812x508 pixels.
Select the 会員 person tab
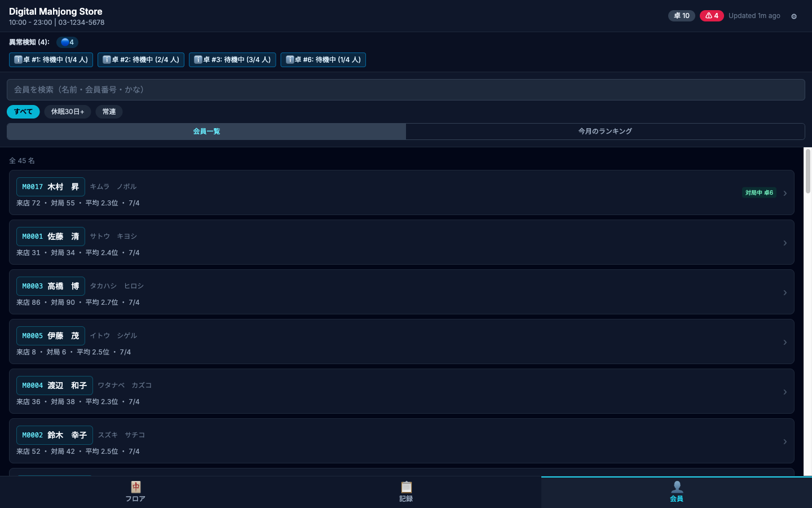click(x=677, y=492)
